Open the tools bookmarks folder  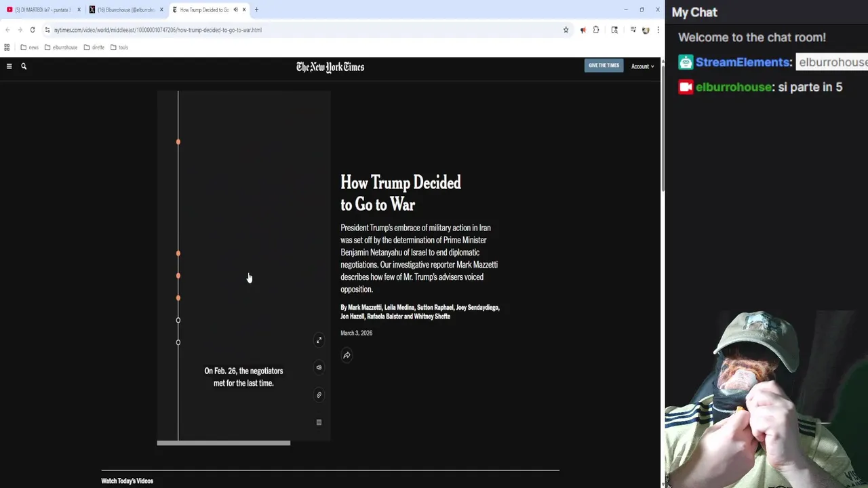(119, 47)
